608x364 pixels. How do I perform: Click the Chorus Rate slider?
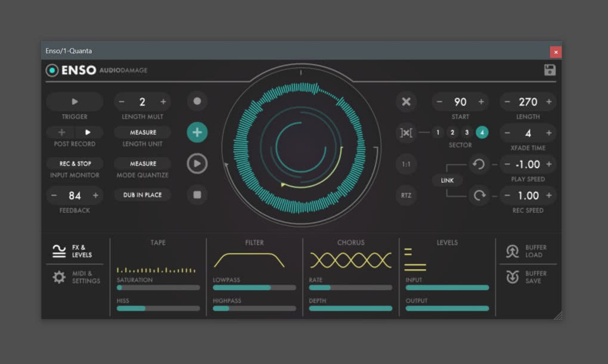350,288
